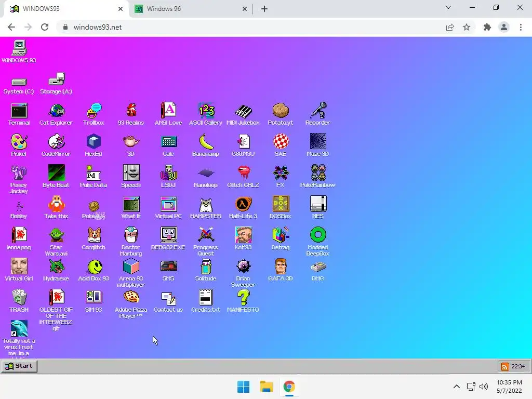
Task: Expand the tab search chevron
Action: point(448,7)
